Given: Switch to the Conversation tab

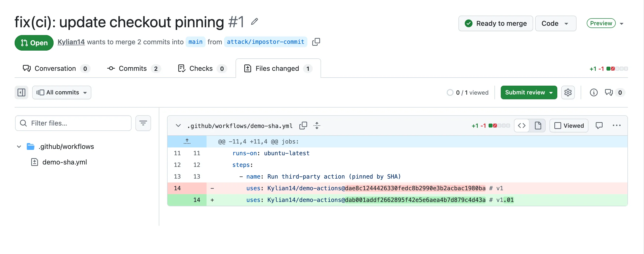Looking at the screenshot, I should pos(56,68).
